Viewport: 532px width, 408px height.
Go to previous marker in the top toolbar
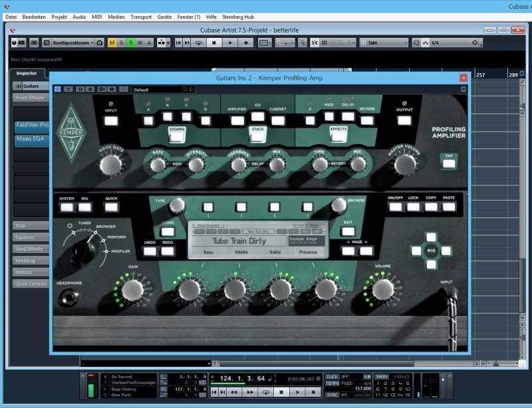point(178,43)
